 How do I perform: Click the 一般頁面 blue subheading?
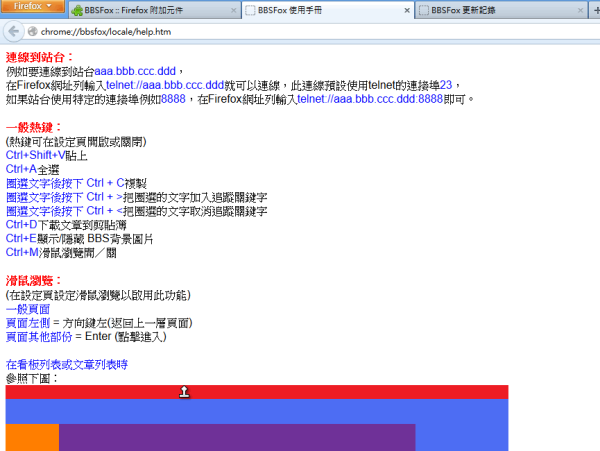pyautogui.click(x=28, y=309)
